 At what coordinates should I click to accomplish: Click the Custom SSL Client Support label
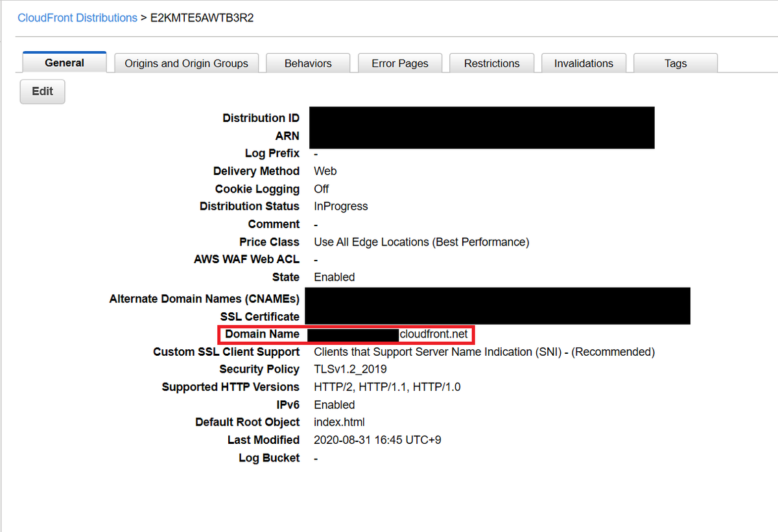pyautogui.click(x=226, y=352)
